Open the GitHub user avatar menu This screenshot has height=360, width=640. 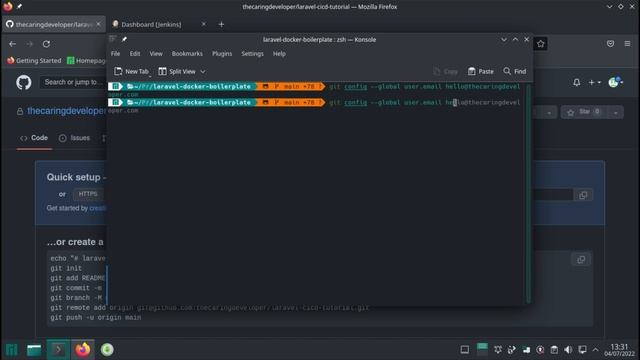point(616,82)
